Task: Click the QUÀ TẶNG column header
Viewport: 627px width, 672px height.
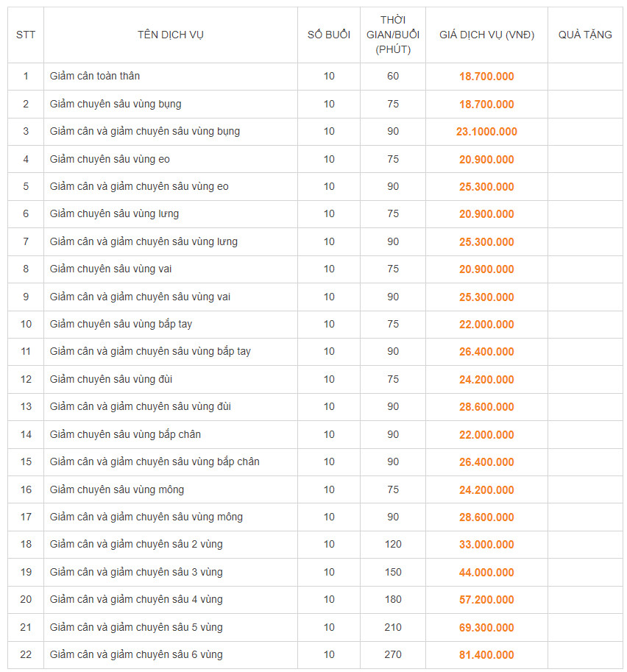Action: pyautogui.click(x=585, y=35)
